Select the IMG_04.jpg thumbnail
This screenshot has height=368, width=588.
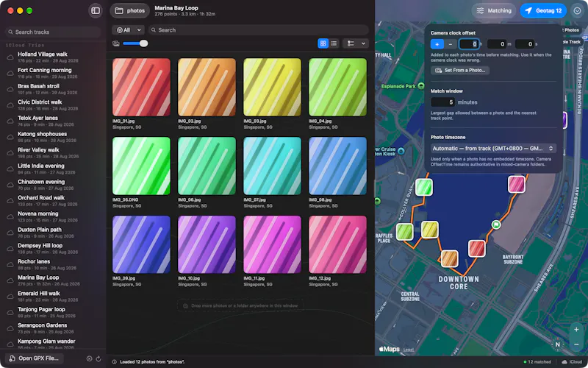click(337, 87)
